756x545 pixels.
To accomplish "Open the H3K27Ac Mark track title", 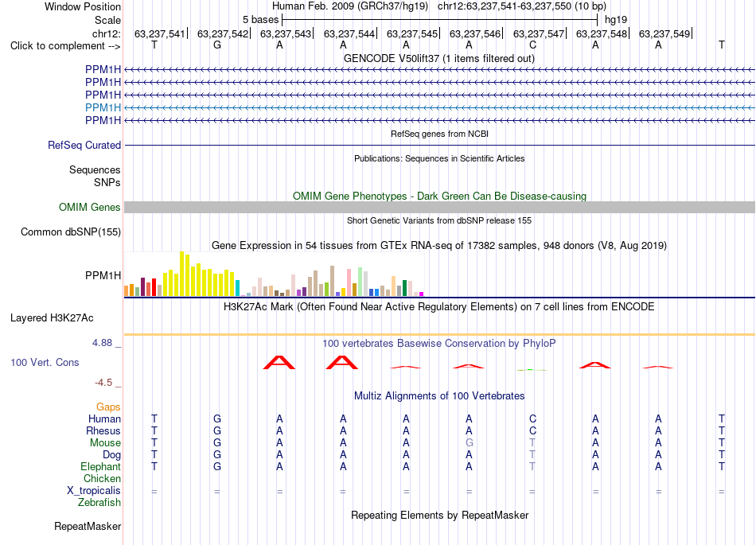I will [x=438, y=307].
